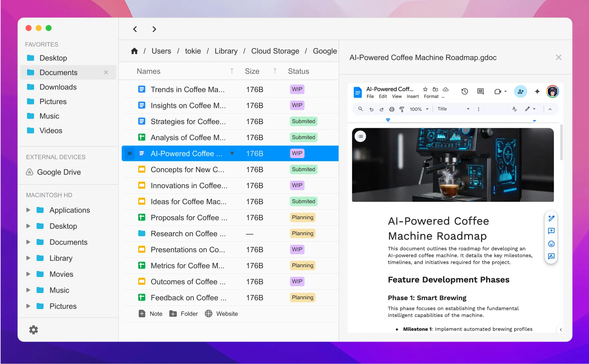Open the 100% zoom dropdown
The height and width of the screenshot is (364, 589).
(419, 109)
